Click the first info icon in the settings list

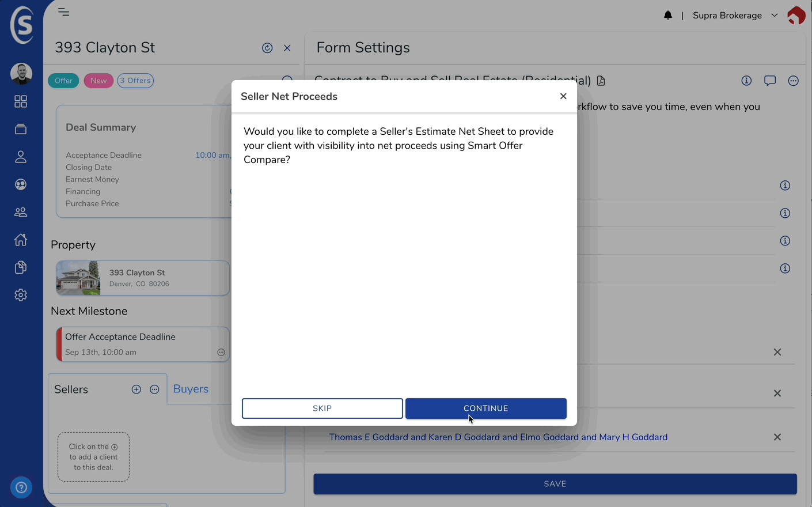click(785, 186)
